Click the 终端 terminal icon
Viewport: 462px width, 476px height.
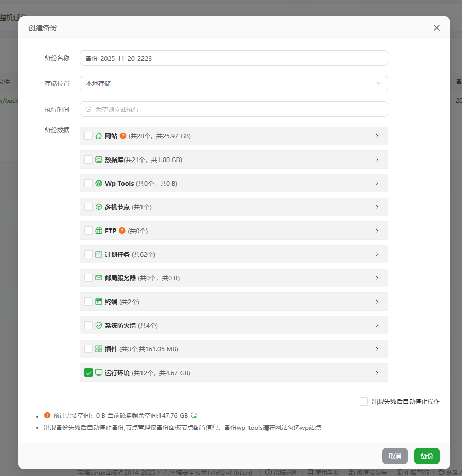click(x=99, y=301)
